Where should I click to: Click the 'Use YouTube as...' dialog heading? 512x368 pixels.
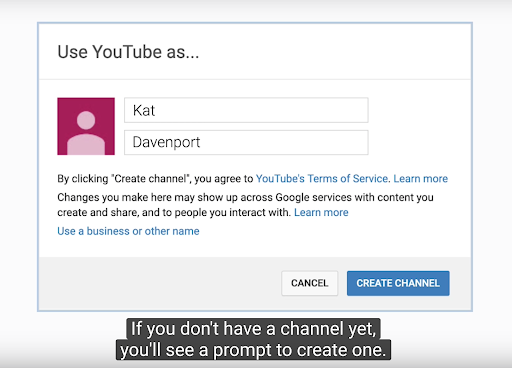[x=128, y=52]
